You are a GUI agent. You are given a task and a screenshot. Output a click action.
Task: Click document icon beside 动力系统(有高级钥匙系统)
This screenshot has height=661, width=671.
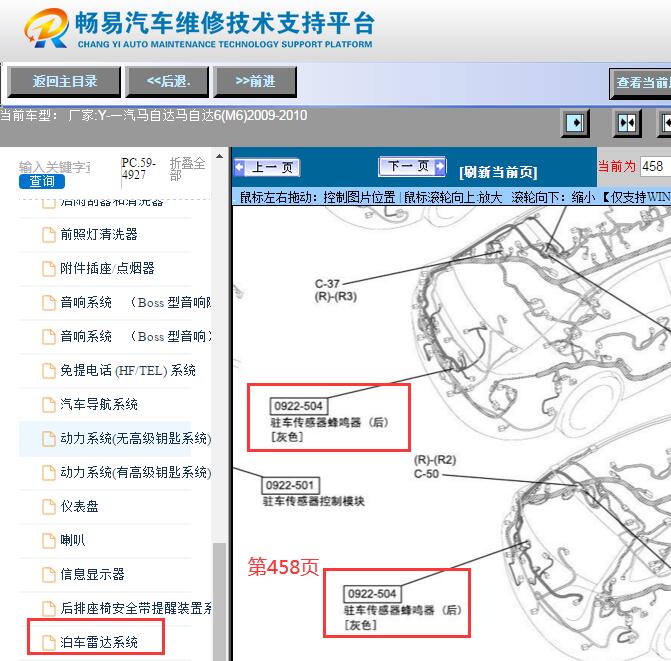[48, 473]
